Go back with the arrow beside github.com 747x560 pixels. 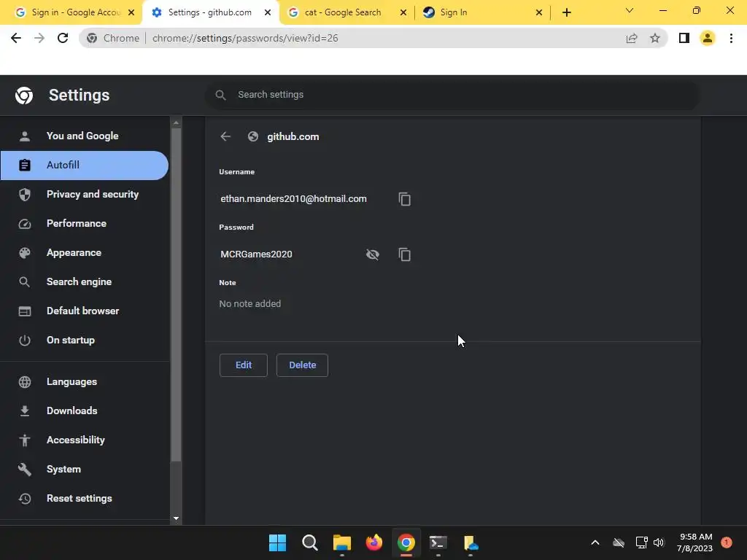point(225,136)
